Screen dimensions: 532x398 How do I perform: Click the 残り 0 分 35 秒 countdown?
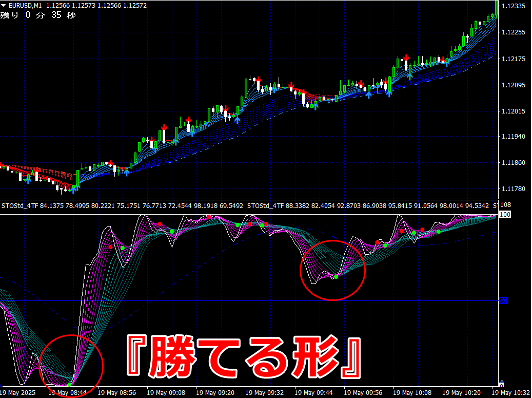click(38, 15)
